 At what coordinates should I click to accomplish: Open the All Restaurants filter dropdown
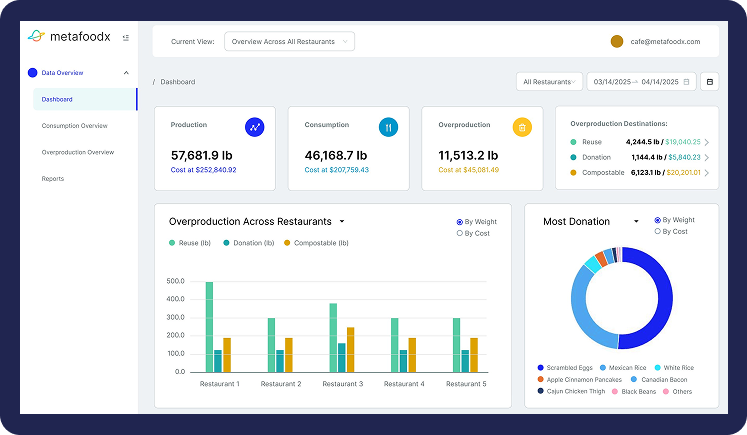pos(549,82)
